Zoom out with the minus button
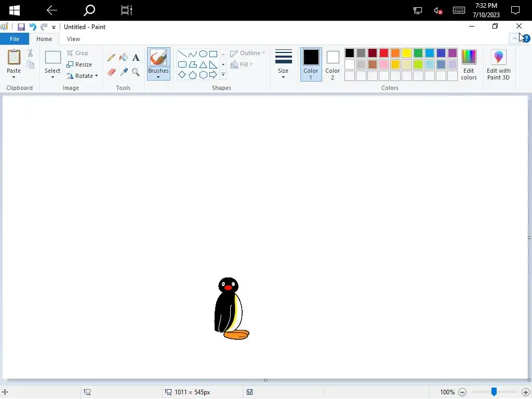 click(462, 392)
